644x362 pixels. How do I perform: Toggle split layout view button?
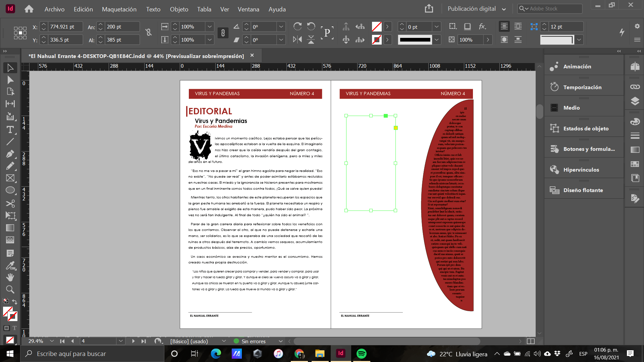click(531, 341)
